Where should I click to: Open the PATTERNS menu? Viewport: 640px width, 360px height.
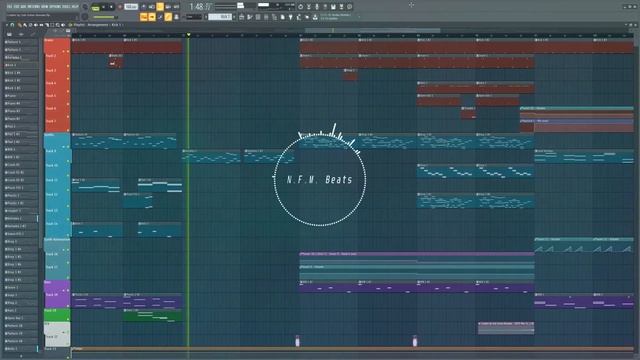33,7
